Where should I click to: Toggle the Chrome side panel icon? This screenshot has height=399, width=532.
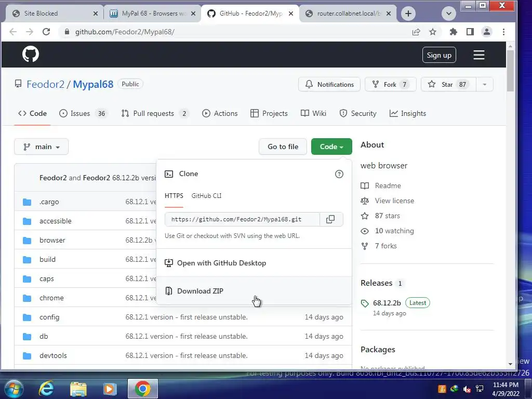(x=470, y=32)
